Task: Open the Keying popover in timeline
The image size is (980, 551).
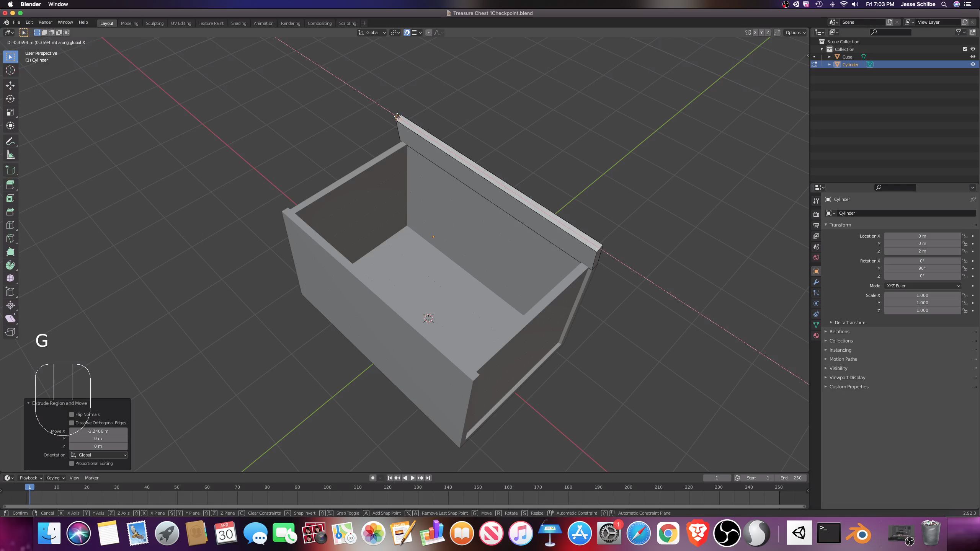Action: coord(55,478)
